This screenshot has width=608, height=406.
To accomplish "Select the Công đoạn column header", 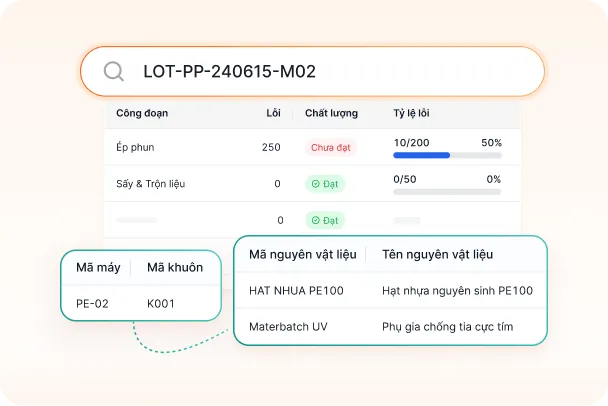I will tap(142, 113).
